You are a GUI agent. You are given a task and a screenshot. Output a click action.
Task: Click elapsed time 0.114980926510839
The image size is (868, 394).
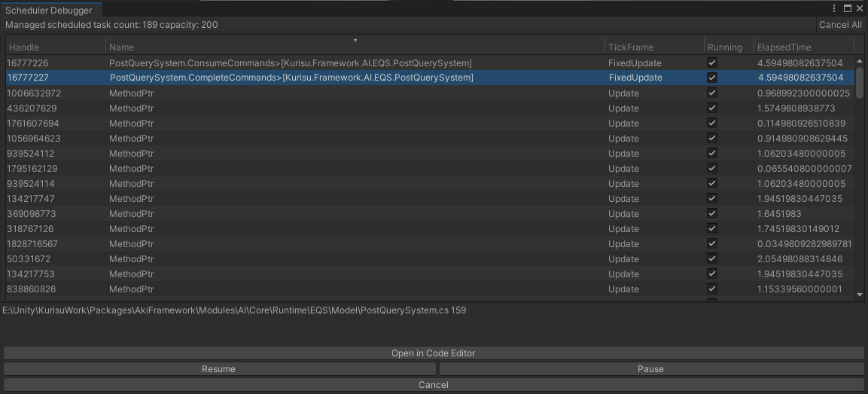(801, 123)
